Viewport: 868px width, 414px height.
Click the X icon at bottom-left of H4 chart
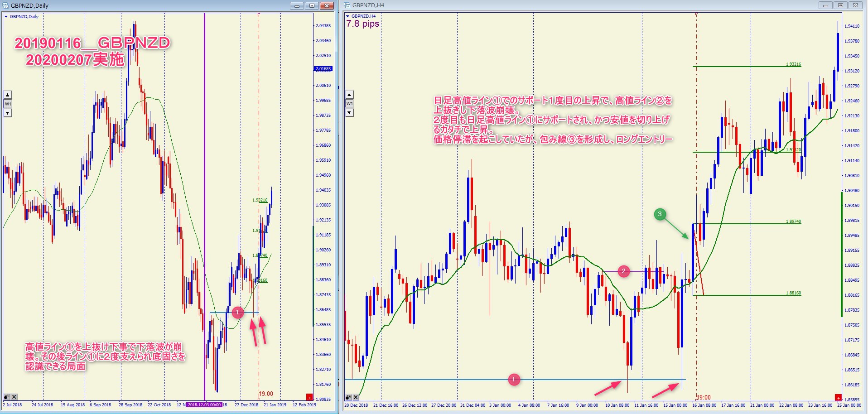356,397
